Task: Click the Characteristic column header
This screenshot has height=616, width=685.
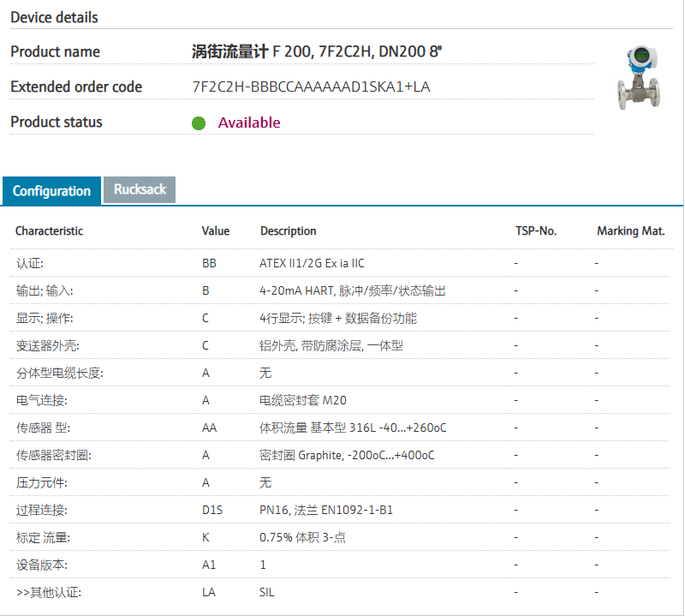Action: click(x=49, y=230)
